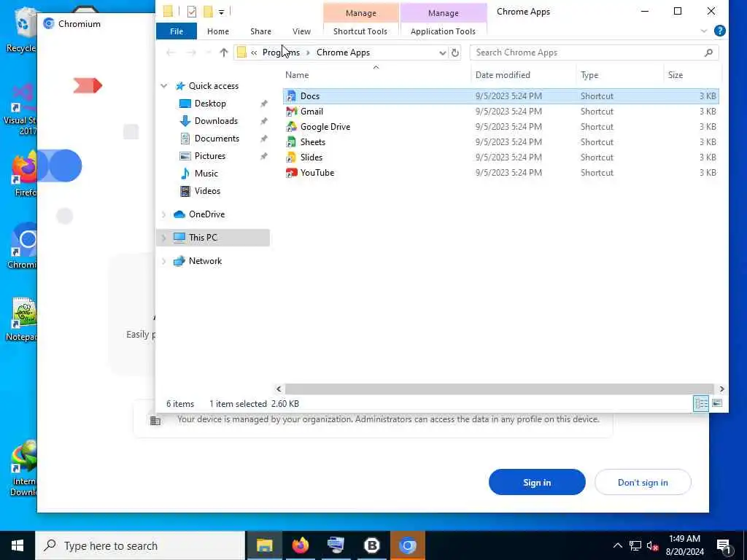Expand the OneDrive tree node
The width and height of the screenshot is (747, 560).
point(164,215)
